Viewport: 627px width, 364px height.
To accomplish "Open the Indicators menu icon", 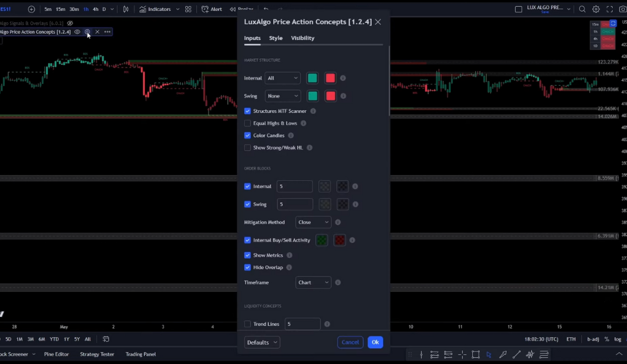I will click(x=143, y=9).
